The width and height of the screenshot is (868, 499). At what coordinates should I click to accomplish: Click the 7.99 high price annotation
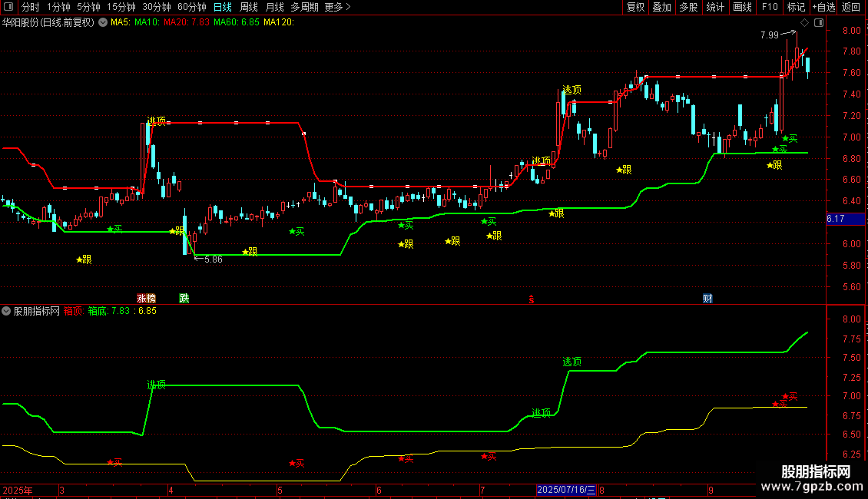[x=770, y=35]
